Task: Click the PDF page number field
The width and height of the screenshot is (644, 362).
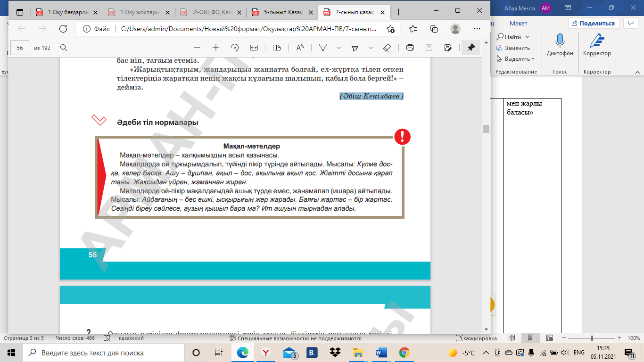Action: coord(20,48)
